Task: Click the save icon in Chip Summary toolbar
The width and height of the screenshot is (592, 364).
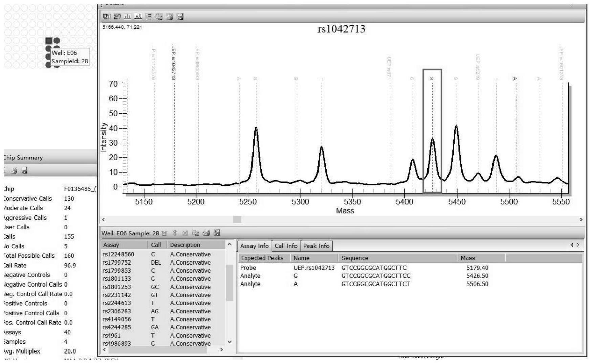Action: coord(24,170)
